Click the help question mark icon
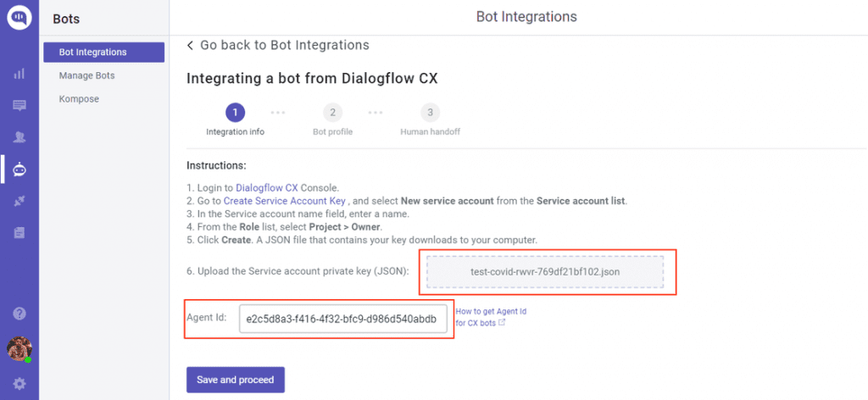This screenshot has width=868, height=400. click(19, 314)
